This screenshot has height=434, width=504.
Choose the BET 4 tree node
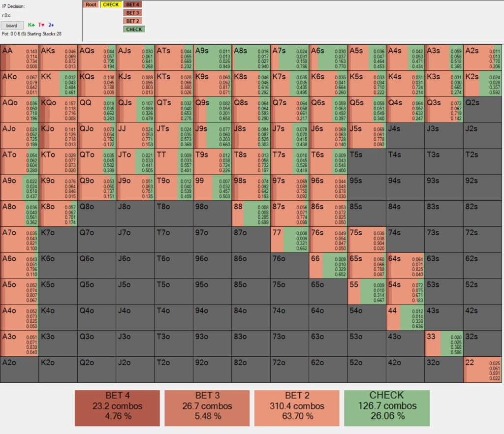133,4
